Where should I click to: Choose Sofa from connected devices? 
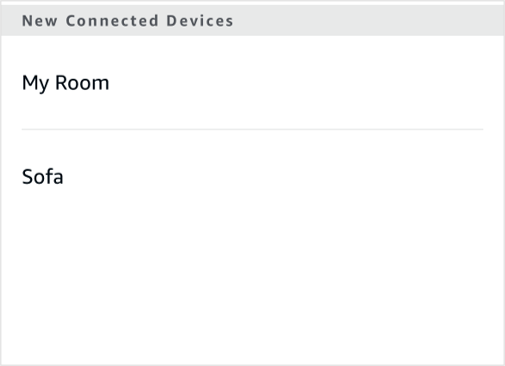point(252,176)
